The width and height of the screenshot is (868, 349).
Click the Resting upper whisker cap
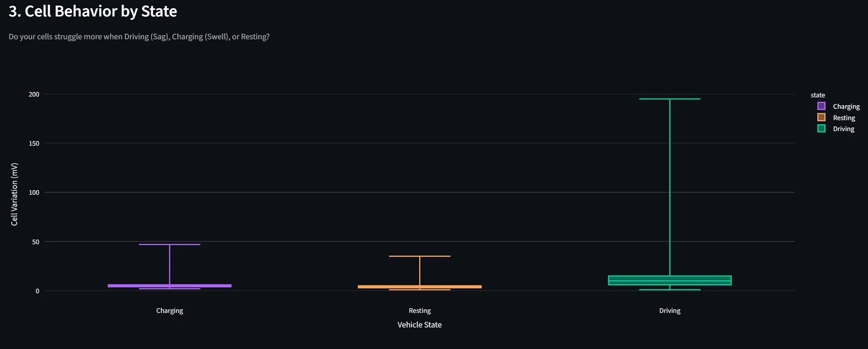tap(419, 256)
